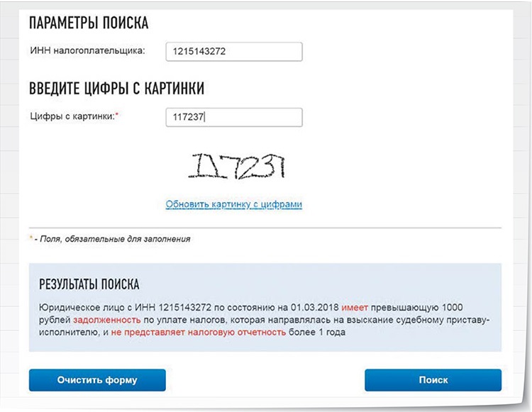Select the ИНН налогоплательщика label text
The image size is (532, 412).
[87, 51]
